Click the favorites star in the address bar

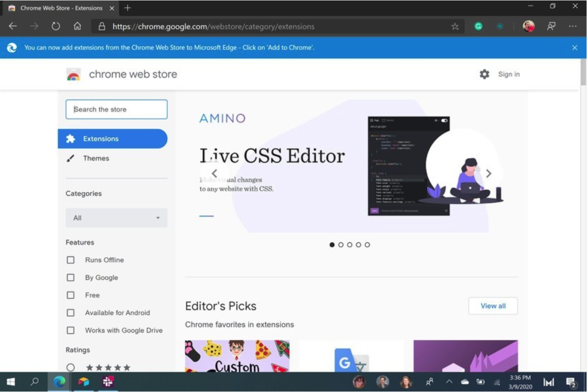[455, 27]
